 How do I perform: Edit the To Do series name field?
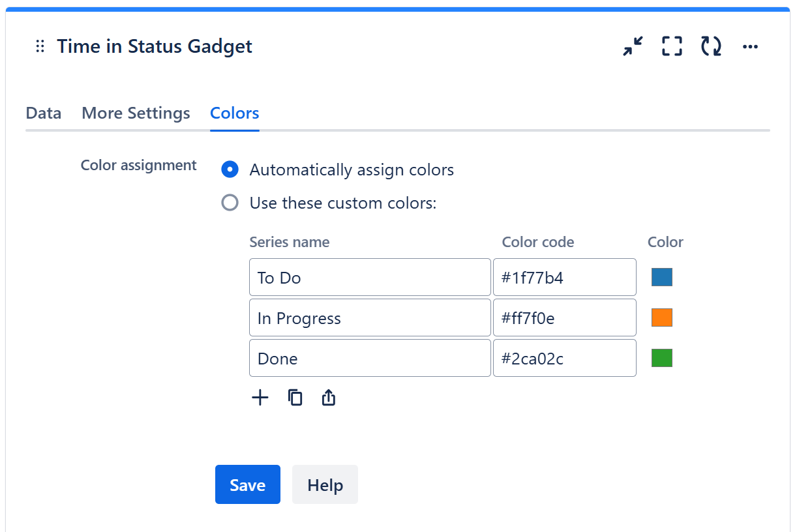click(370, 277)
